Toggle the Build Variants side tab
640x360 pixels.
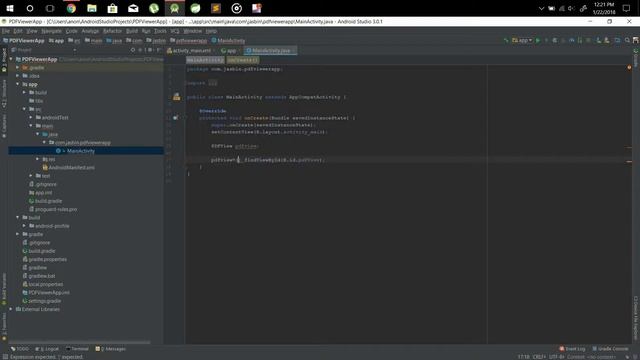(x=4, y=289)
